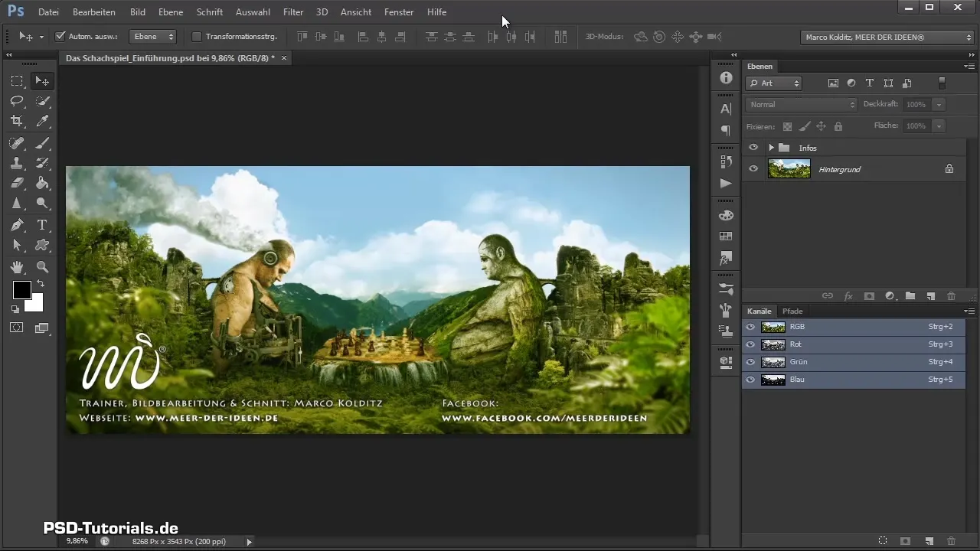Select the Brush tool
980x551 pixels.
(x=43, y=143)
